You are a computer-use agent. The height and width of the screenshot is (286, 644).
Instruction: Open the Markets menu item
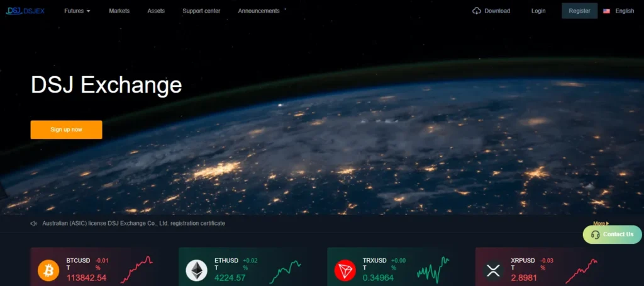[119, 11]
